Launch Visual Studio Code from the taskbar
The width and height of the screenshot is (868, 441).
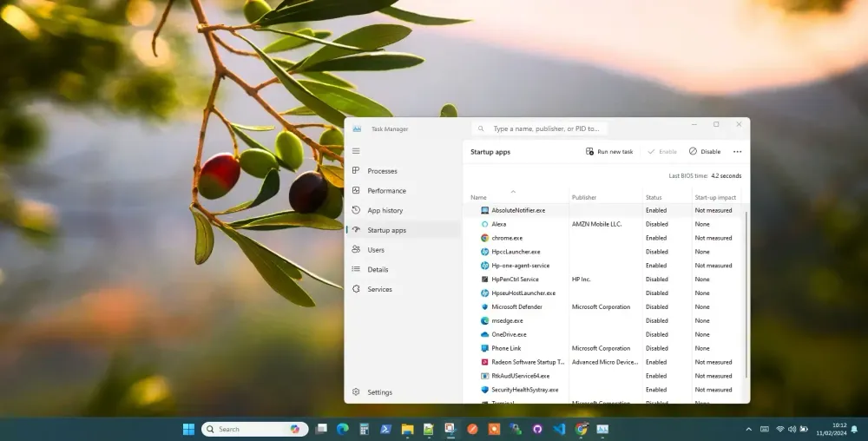point(559,430)
